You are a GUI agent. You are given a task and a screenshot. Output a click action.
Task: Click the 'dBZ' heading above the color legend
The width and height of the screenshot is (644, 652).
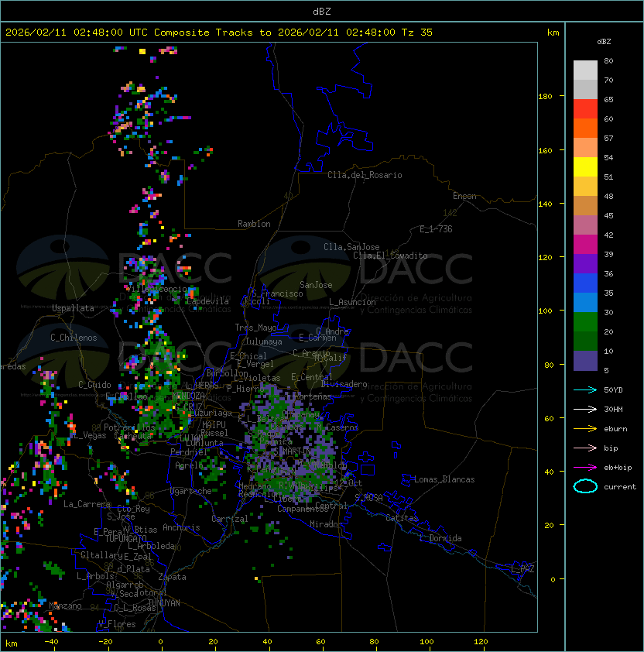(x=604, y=42)
